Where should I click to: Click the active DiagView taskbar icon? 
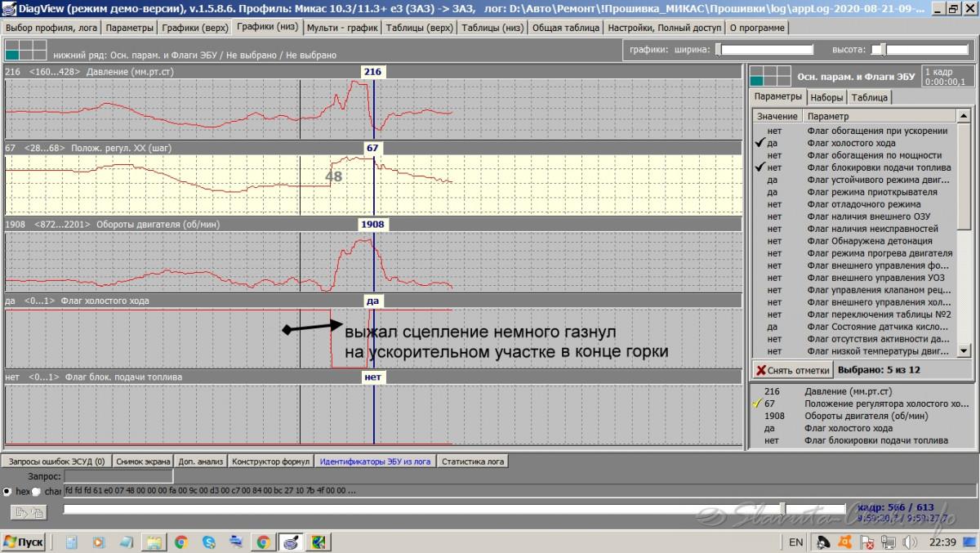click(x=291, y=542)
